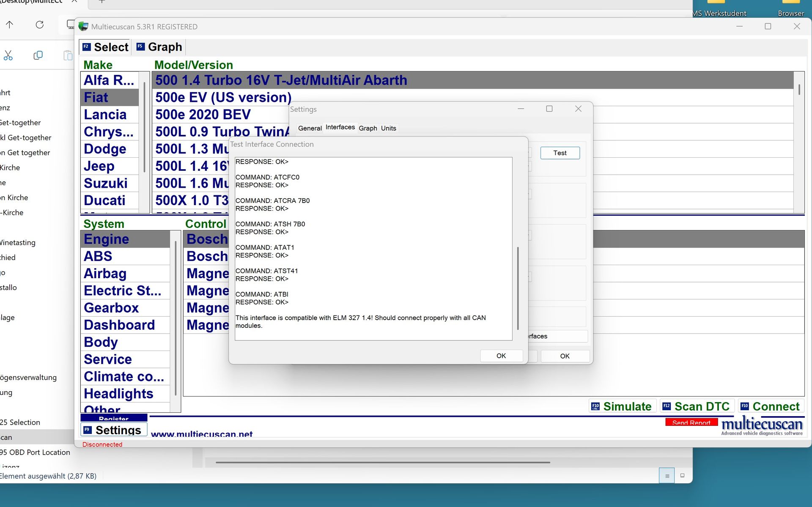Switch to Interfaces tab in Settings
This screenshot has height=507, width=812.
point(340,127)
